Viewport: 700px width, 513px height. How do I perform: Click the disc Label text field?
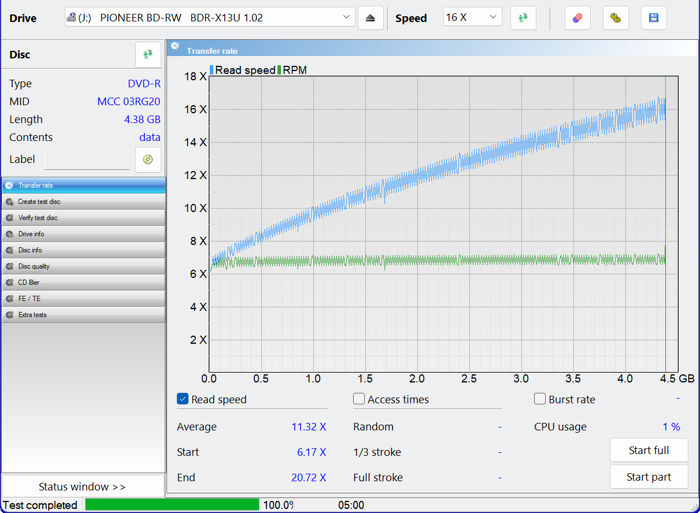click(x=86, y=160)
